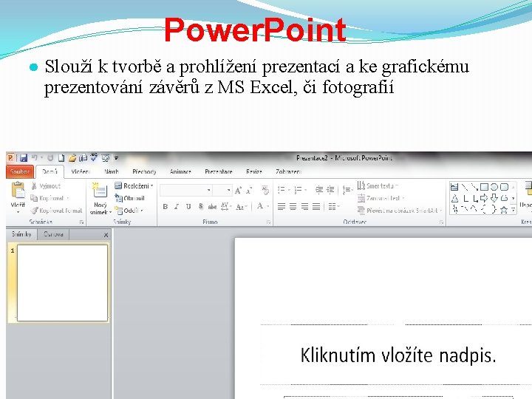Open the Rozložení layout dropdown
This screenshot has height=399, width=532.
(x=134, y=186)
